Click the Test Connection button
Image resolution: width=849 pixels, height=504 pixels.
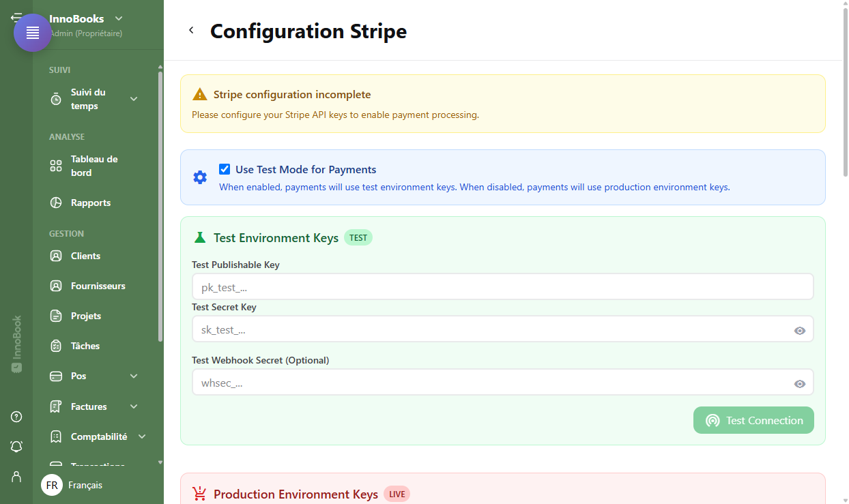753,420
